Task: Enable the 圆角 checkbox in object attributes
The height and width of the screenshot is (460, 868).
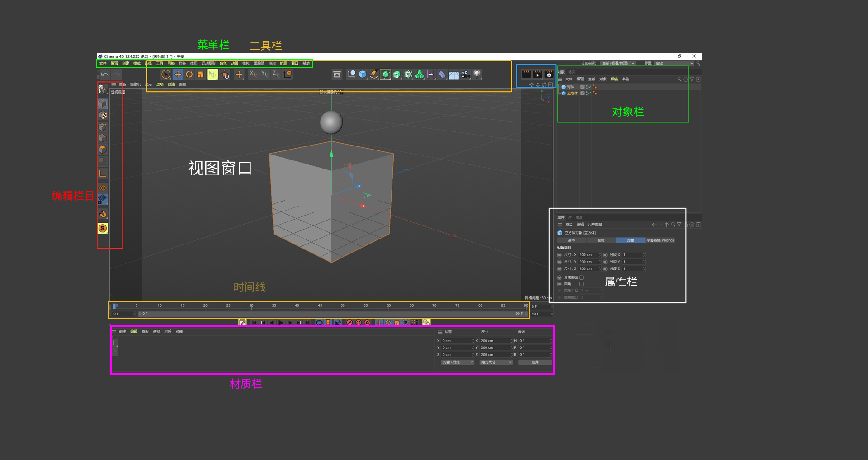Action: pyautogui.click(x=581, y=284)
